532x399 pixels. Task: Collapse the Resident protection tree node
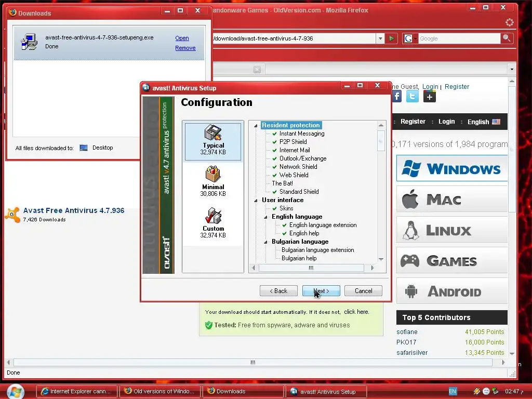(256, 126)
